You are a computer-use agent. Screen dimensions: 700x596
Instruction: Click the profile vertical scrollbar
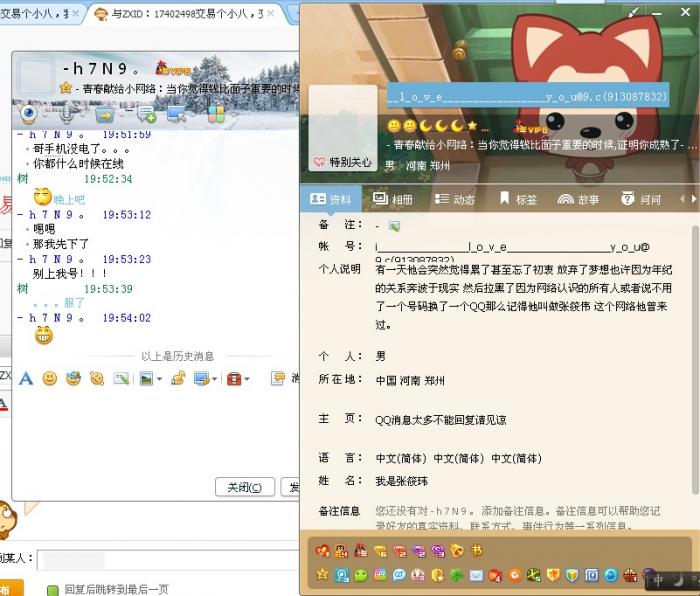click(x=695, y=360)
